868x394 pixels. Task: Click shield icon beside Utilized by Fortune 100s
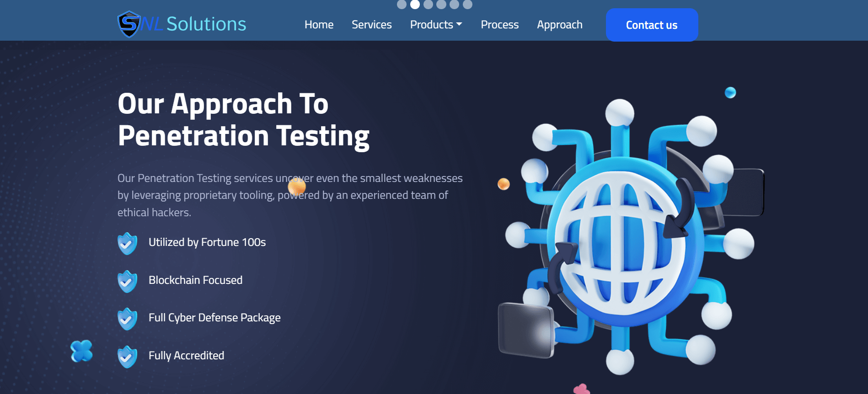(127, 243)
